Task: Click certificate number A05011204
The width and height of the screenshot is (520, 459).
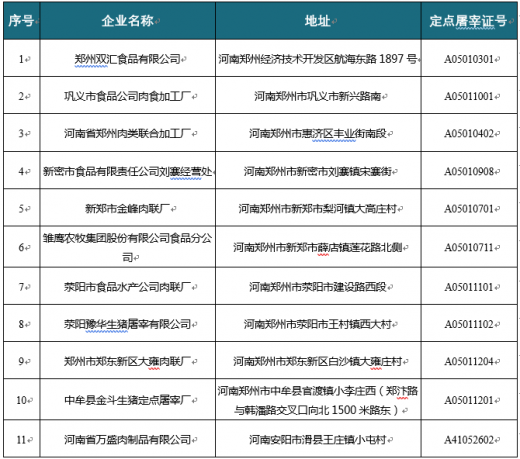Action: (x=469, y=360)
